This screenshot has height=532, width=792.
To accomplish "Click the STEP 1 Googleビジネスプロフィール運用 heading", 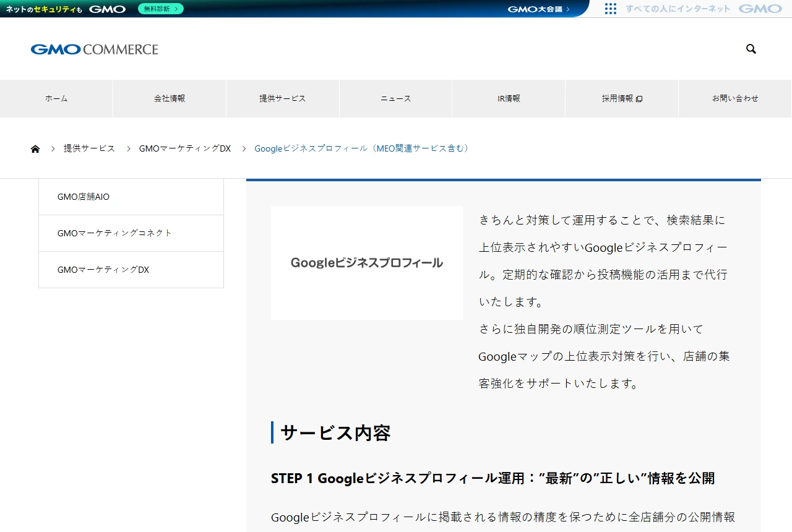I will pyautogui.click(x=493, y=478).
